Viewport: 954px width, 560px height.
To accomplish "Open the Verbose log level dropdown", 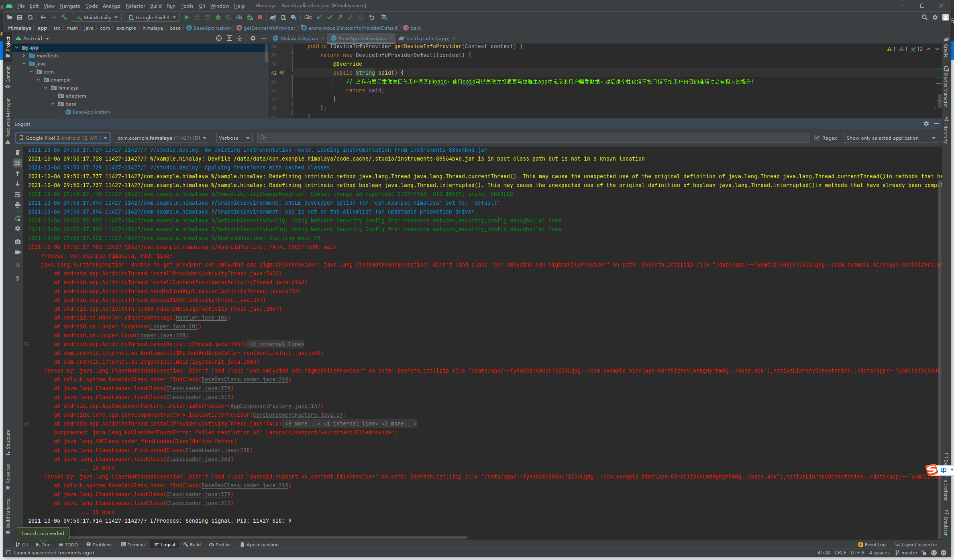I will 234,138.
